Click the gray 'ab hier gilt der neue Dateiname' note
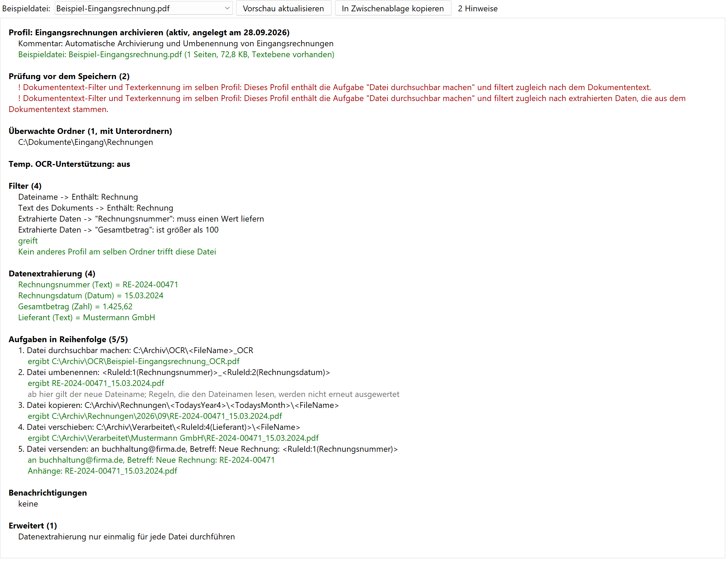Image resolution: width=728 pixels, height=561 pixels. click(213, 394)
